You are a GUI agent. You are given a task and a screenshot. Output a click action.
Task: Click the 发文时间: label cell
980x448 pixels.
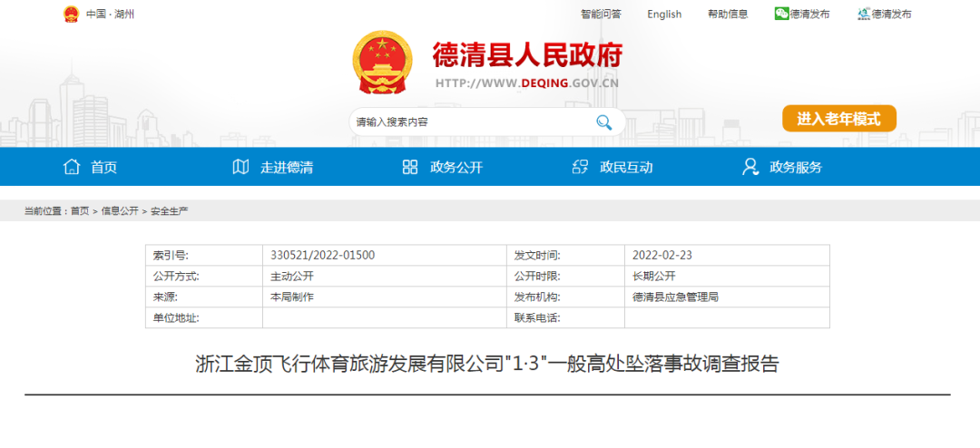coord(565,255)
